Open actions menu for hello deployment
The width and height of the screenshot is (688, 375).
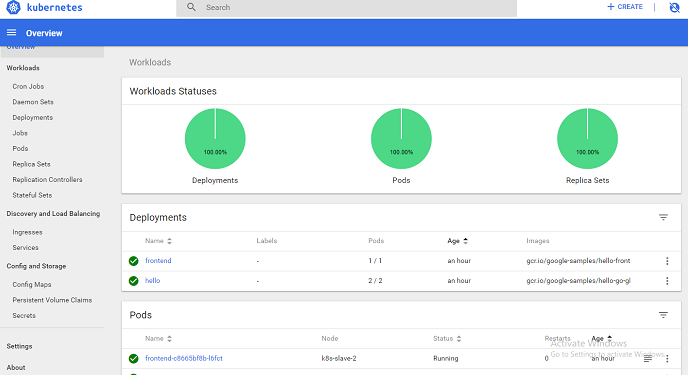click(667, 281)
